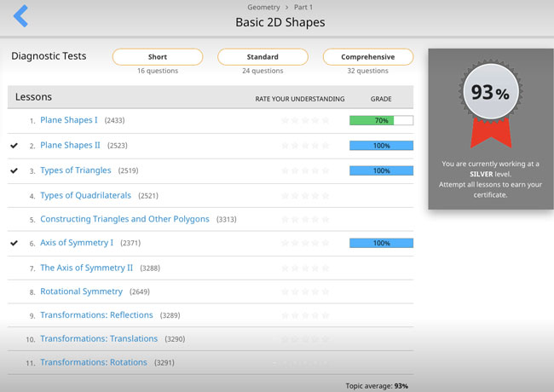
Task: Click the checkmark next to Types of Triangles
Action: [x=14, y=170]
